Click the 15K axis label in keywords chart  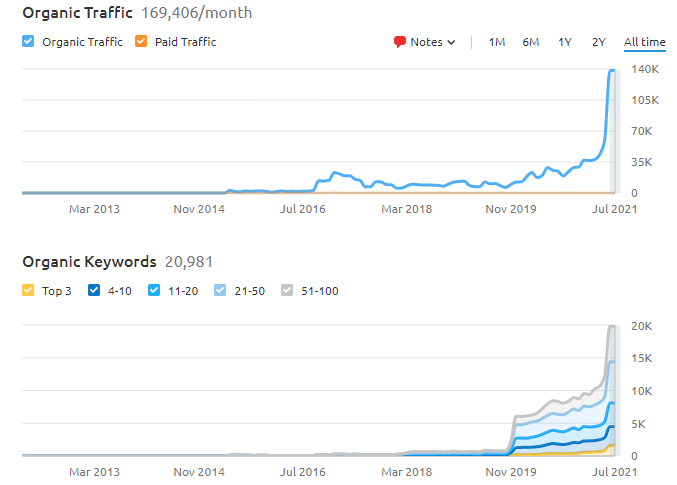(642, 358)
